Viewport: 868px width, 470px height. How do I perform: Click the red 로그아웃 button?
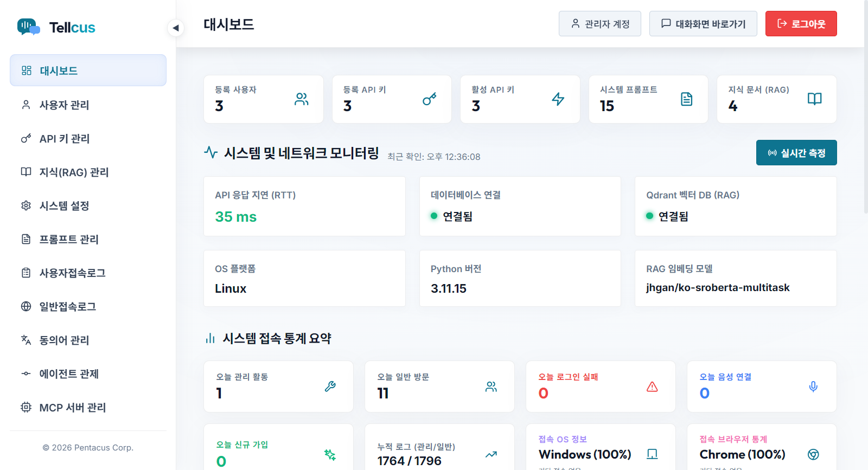pyautogui.click(x=801, y=24)
